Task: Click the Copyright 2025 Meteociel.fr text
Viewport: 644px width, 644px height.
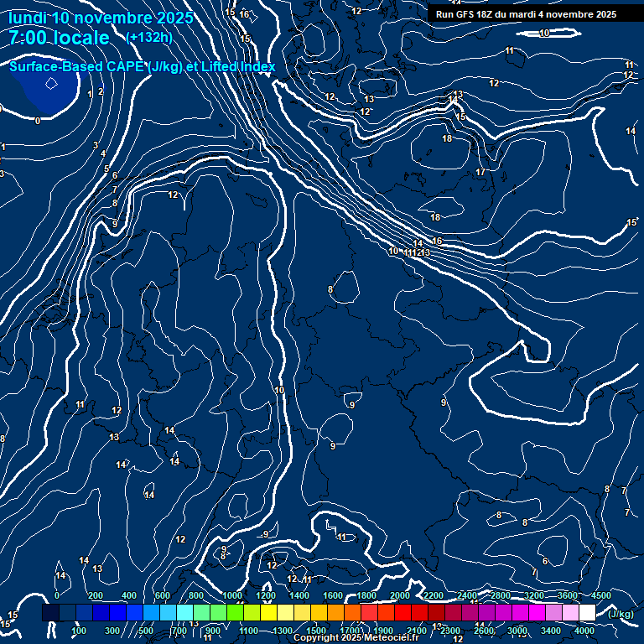Action: pyautogui.click(x=356, y=638)
